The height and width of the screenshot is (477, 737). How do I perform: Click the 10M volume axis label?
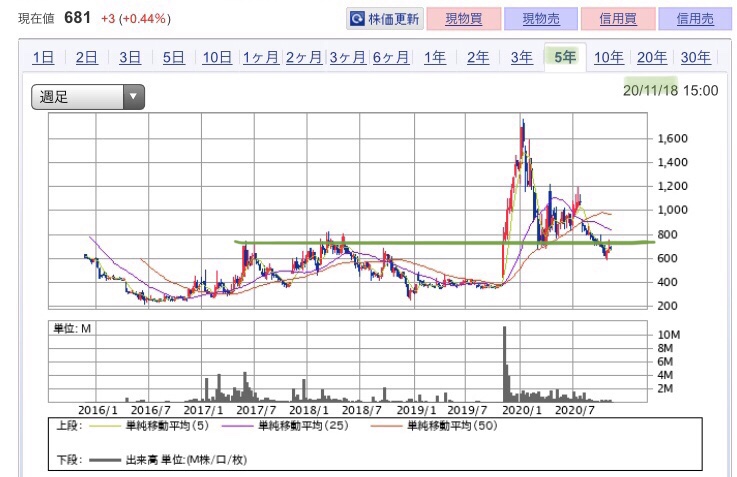(x=669, y=335)
